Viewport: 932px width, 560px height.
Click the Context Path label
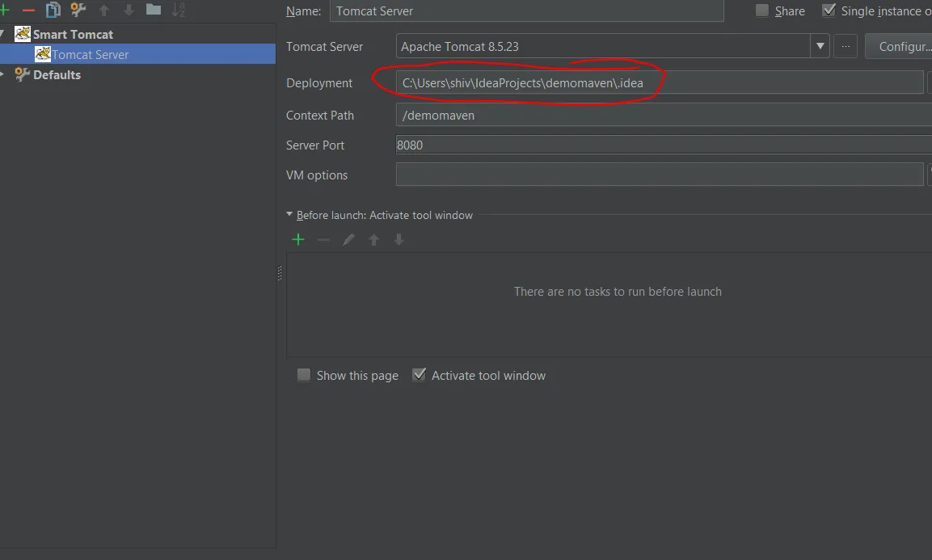[320, 116]
